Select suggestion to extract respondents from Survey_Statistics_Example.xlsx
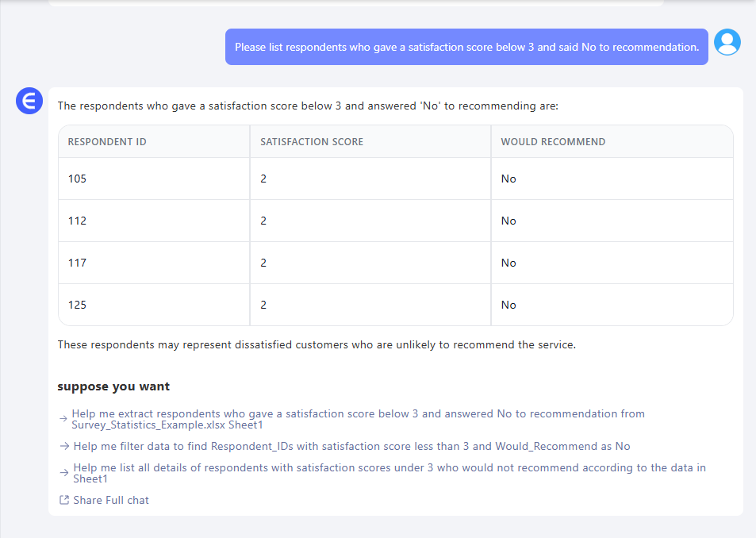Screen dimensions: 756x538 (x=357, y=419)
